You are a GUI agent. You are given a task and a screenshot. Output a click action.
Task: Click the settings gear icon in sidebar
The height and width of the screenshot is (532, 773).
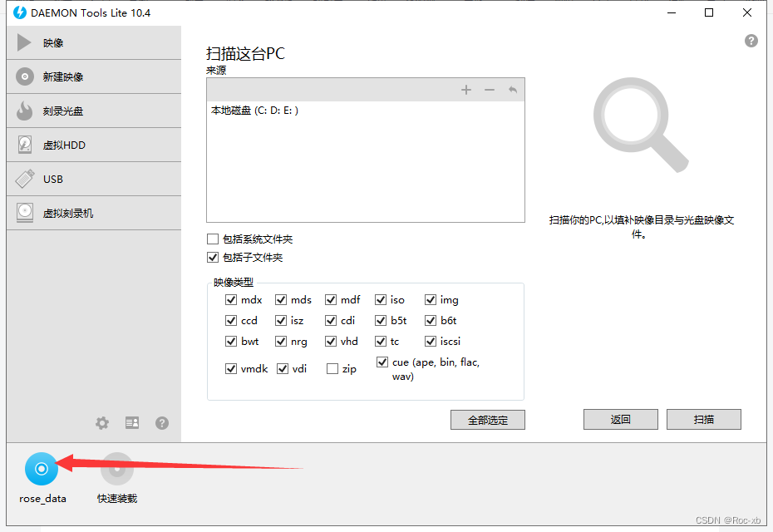click(102, 422)
